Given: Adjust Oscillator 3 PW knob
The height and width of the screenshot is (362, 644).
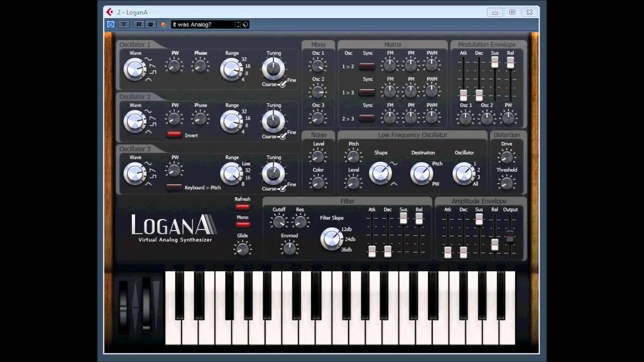Looking at the screenshot, I should 175,170.
